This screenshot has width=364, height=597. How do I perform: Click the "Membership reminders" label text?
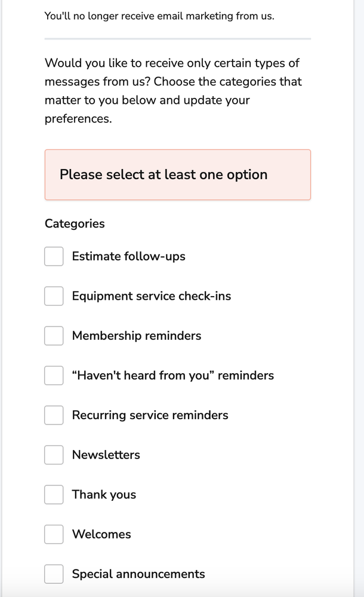click(x=136, y=336)
